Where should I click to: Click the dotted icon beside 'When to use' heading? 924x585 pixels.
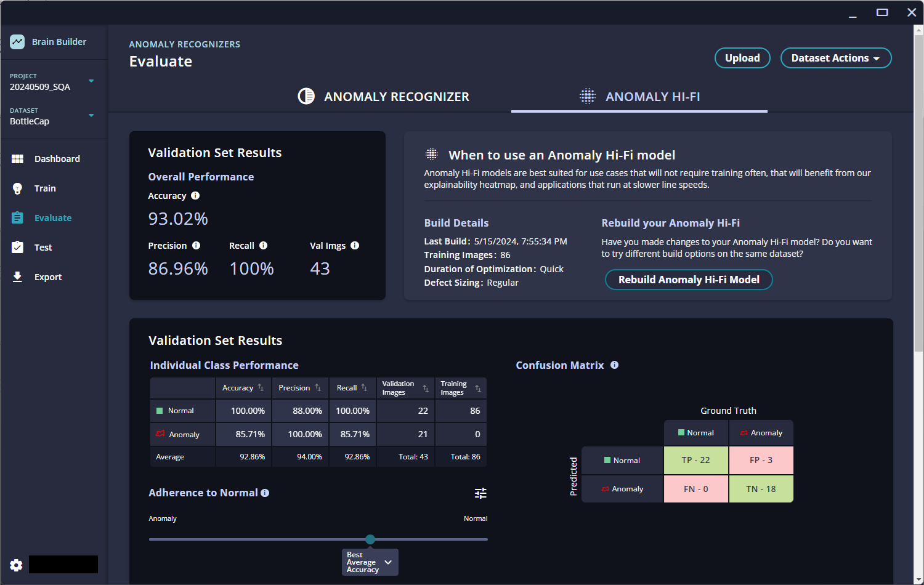(432, 154)
